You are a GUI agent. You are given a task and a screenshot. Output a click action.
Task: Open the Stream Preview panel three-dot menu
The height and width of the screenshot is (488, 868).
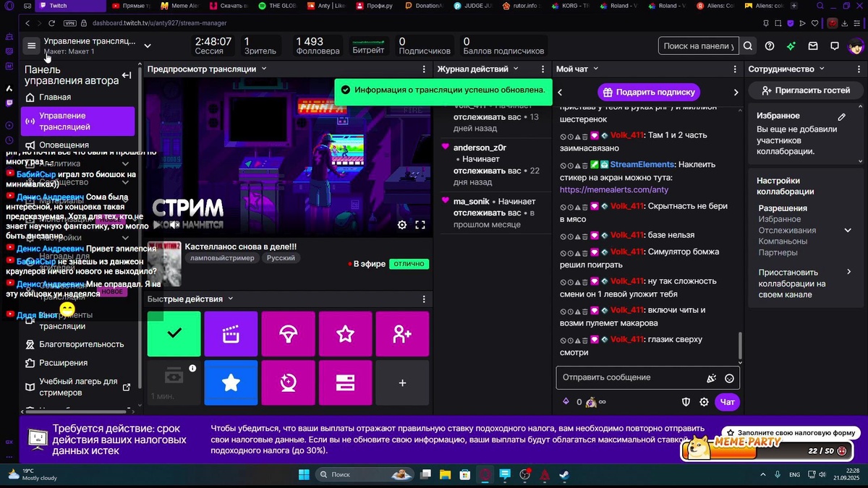(424, 69)
